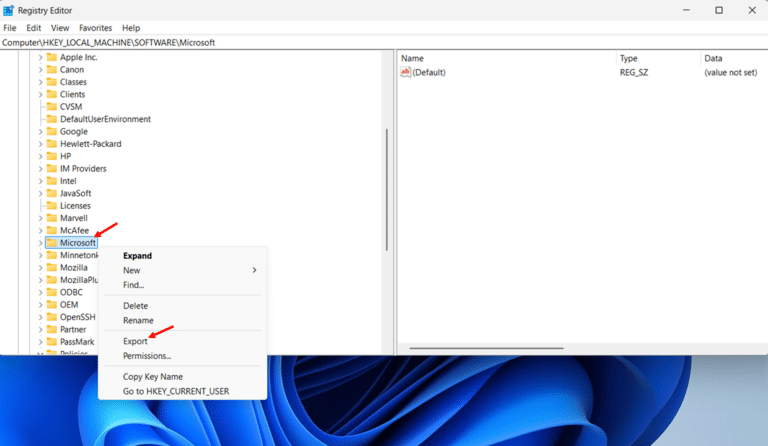Viewport: 768px width, 446px height.
Task: Open the Favorites menu
Action: point(96,28)
